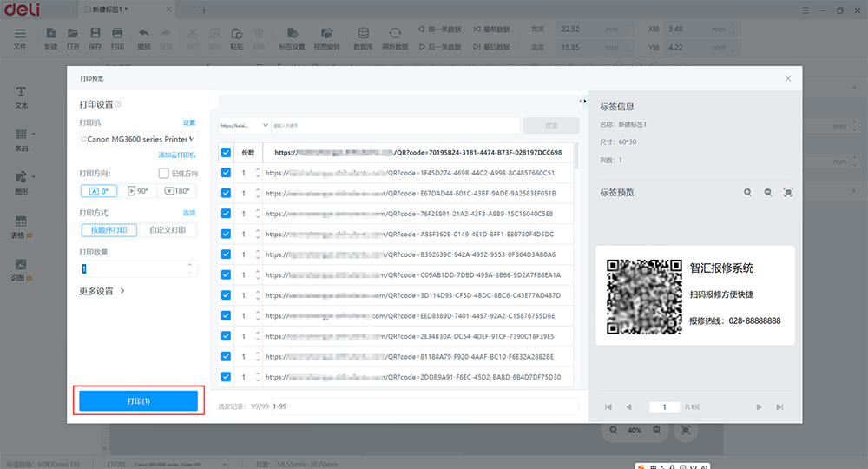Click the 撤销 undo icon

(144, 38)
